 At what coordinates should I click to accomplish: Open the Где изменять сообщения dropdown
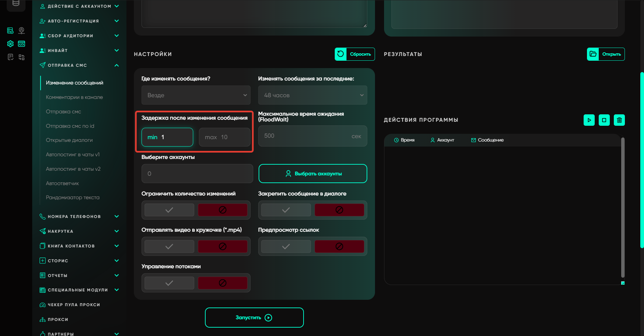point(196,95)
